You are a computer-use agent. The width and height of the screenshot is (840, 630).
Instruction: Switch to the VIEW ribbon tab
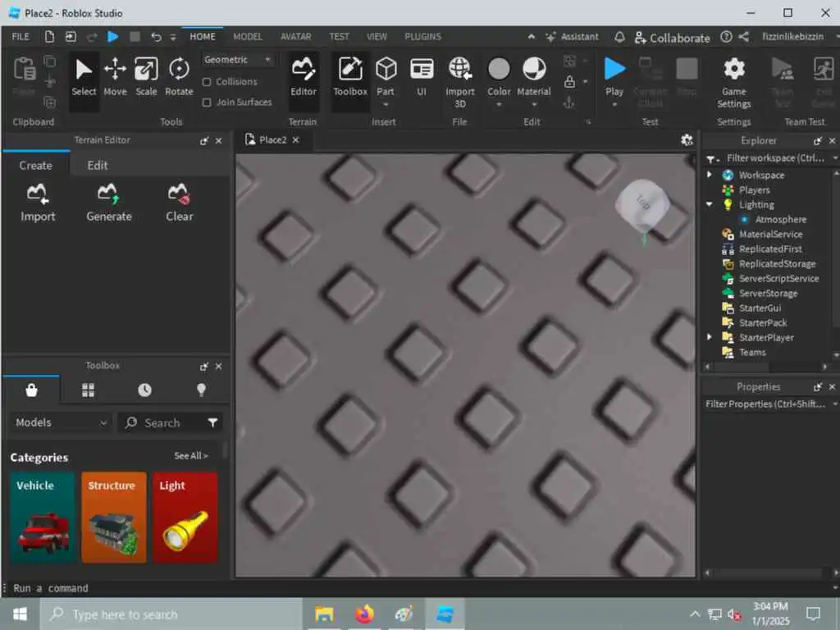point(377,37)
